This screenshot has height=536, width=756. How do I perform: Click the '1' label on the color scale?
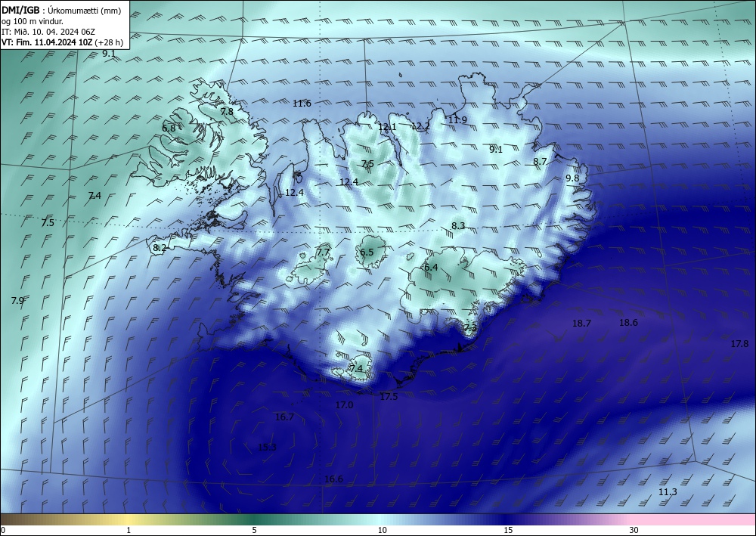(x=129, y=530)
